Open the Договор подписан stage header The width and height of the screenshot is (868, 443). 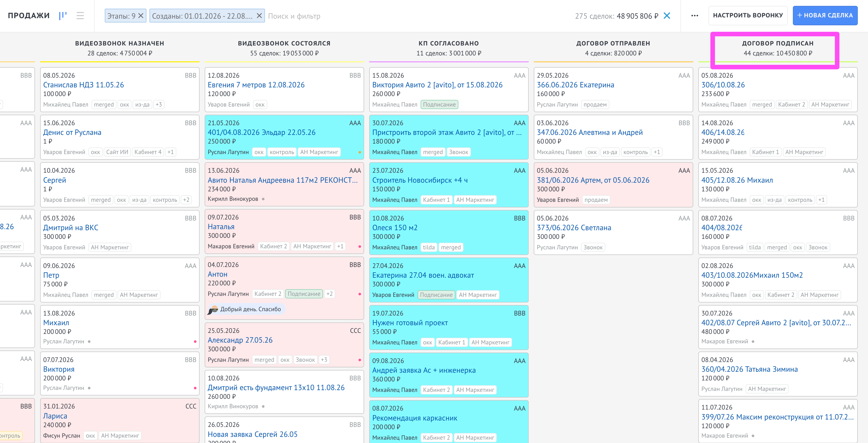pyautogui.click(x=777, y=48)
